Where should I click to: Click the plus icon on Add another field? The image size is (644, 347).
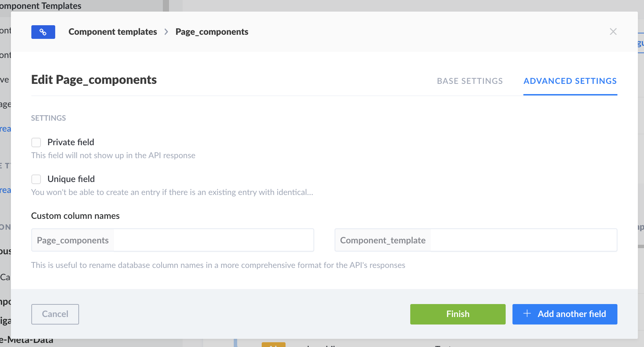[527, 314]
